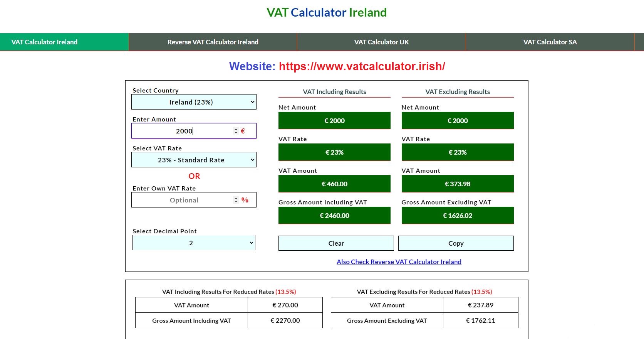
Task: Click the Enter Own VAT Rate field
Action: [181, 200]
